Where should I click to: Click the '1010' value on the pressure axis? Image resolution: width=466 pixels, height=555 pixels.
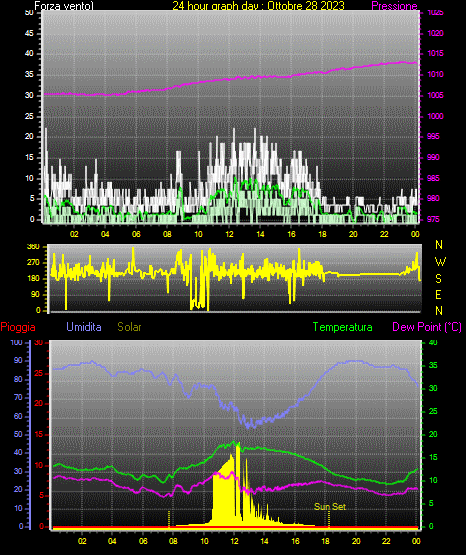pyautogui.click(x=435, y=74)
